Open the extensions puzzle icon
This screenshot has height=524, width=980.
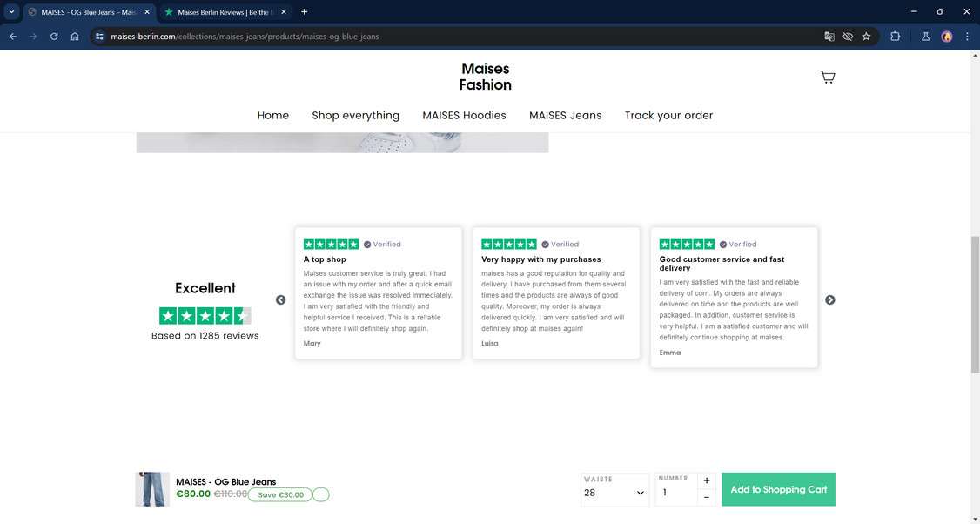pyautogui.click(x=895, y=37)
